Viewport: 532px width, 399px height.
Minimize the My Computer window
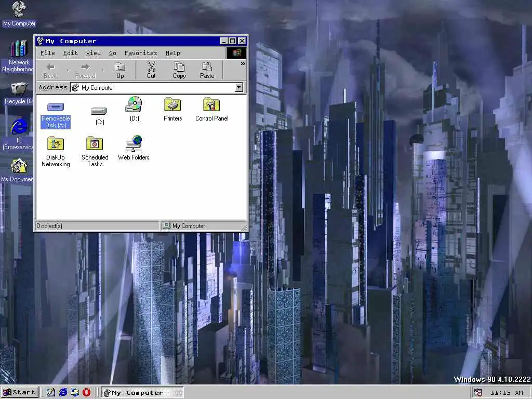[x=224, y=41]
